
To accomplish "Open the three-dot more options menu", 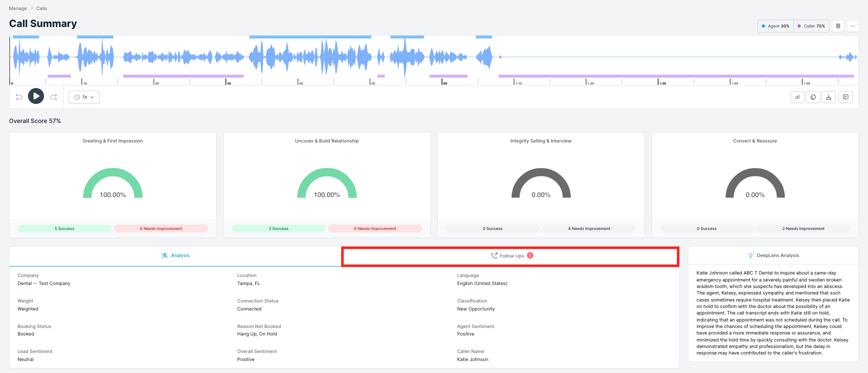I will (x=852, y=26).
